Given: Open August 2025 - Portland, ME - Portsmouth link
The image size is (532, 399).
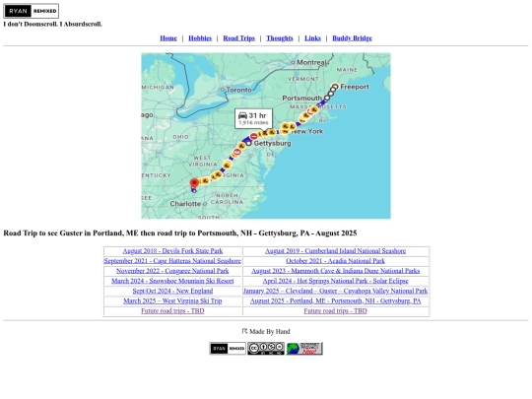Looking at the screenshot, I should [x=335, y=300].
